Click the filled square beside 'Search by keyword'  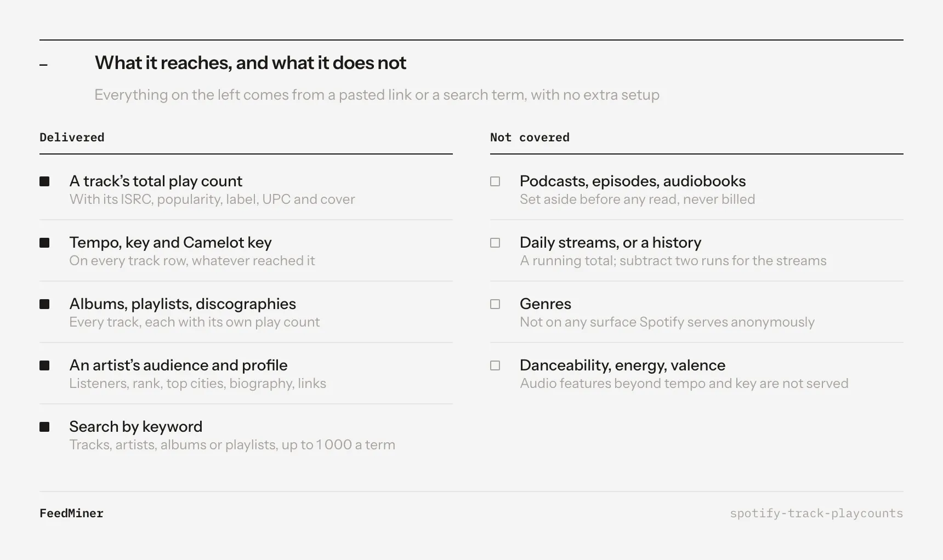point(44,427)
